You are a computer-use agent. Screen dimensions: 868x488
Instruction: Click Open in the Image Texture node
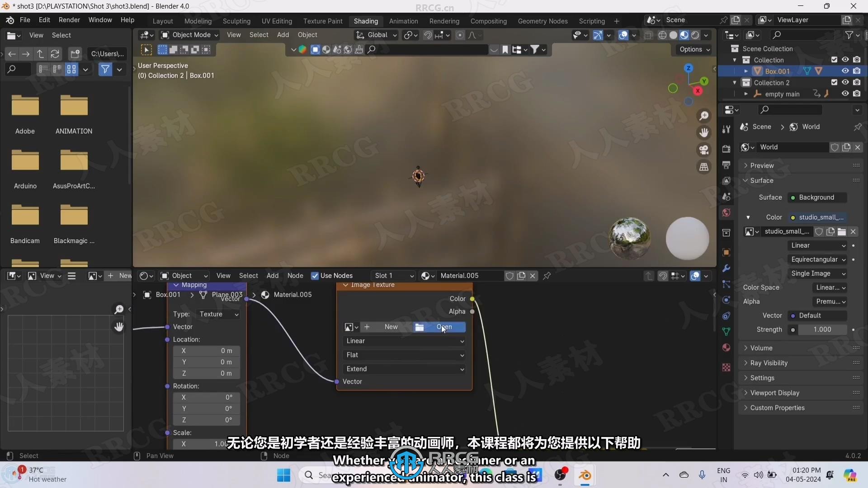click(x=439, y=327)
